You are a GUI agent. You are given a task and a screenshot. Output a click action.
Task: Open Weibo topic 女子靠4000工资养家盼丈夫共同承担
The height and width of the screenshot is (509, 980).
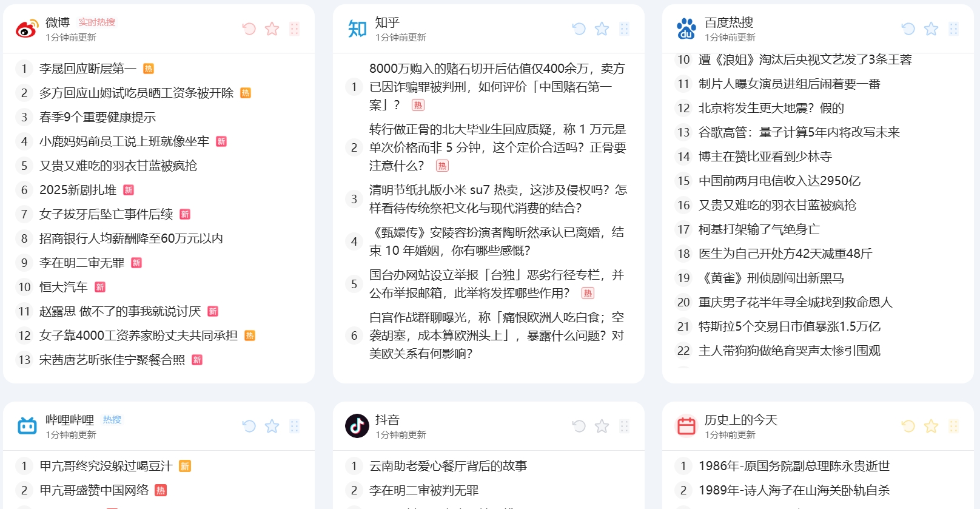(138, 335)
